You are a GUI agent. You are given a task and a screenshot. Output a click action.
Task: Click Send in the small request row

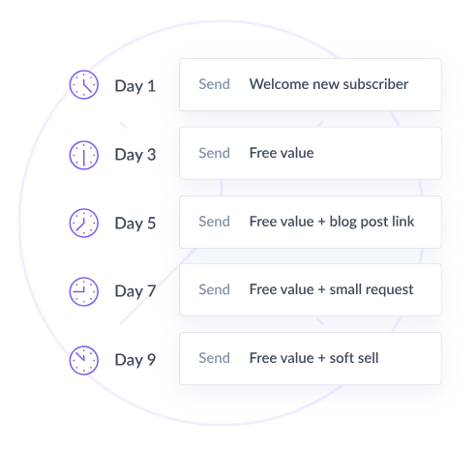coord(215,289)
